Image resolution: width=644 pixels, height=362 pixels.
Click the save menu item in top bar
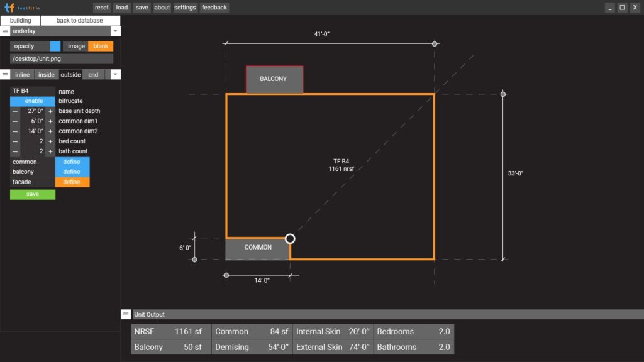click(142, 8)
